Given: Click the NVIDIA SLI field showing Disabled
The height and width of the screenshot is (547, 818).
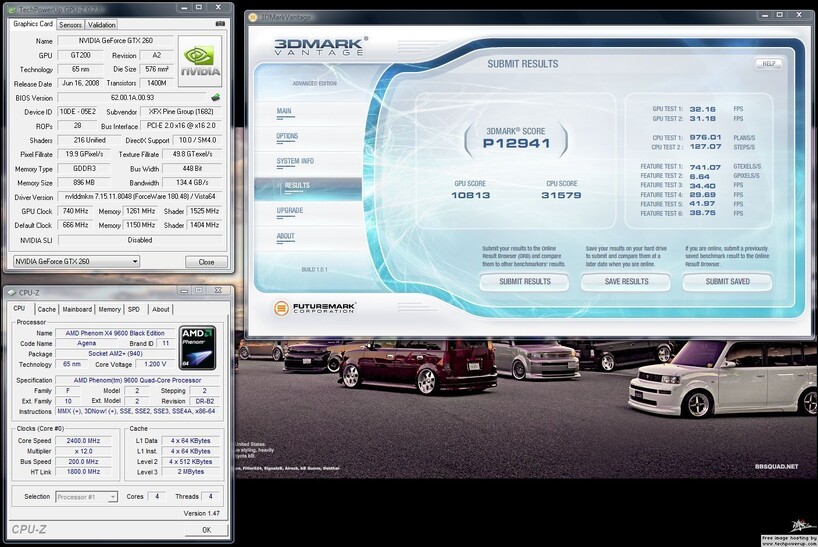Looking at the screenshot, I should coord(140,240).
